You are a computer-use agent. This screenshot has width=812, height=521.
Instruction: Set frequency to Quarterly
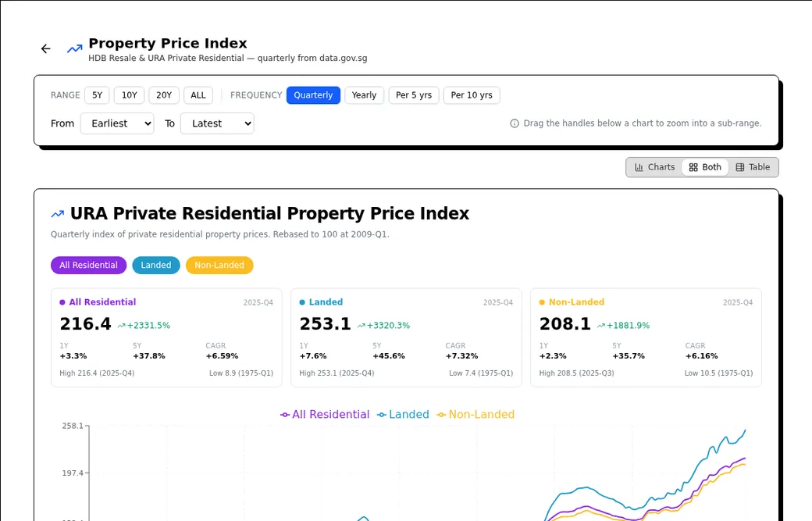tap(313, 95)
